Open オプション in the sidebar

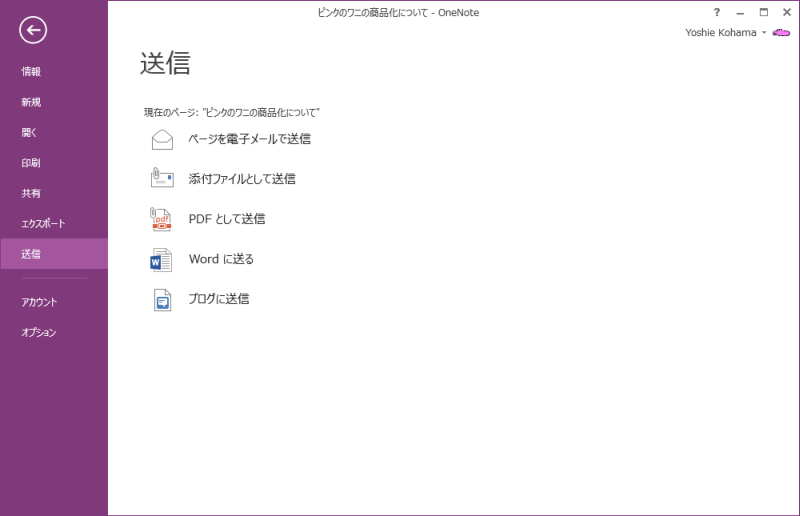39,332
